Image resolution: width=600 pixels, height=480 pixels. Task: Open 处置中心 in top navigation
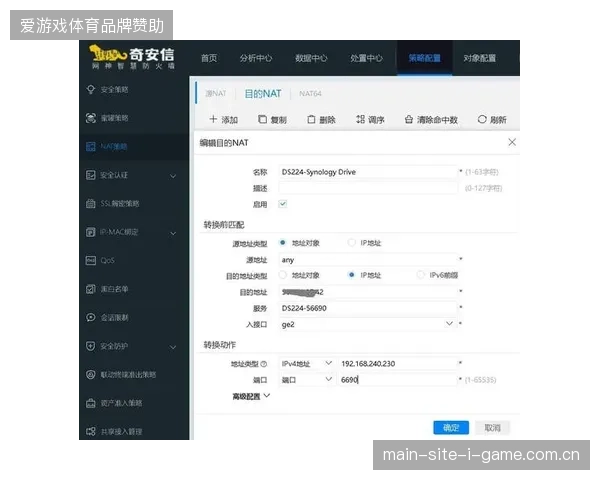[366, 58]
